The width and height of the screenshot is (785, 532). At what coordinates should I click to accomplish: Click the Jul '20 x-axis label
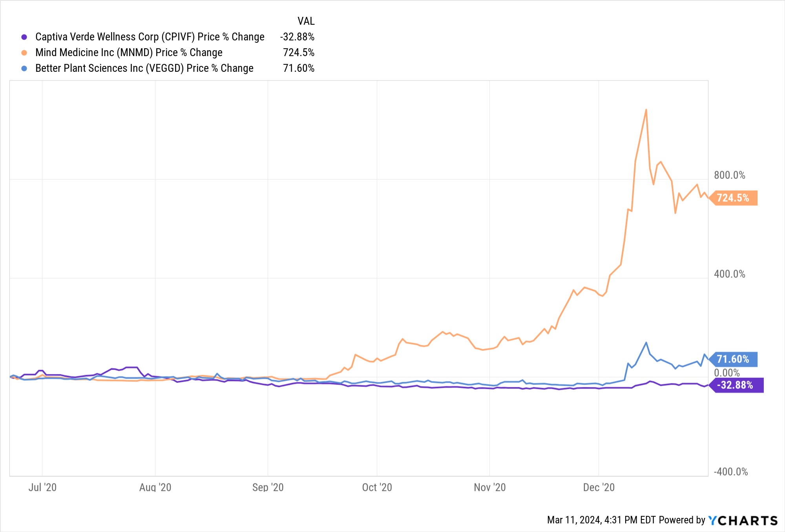click(42, 487)
